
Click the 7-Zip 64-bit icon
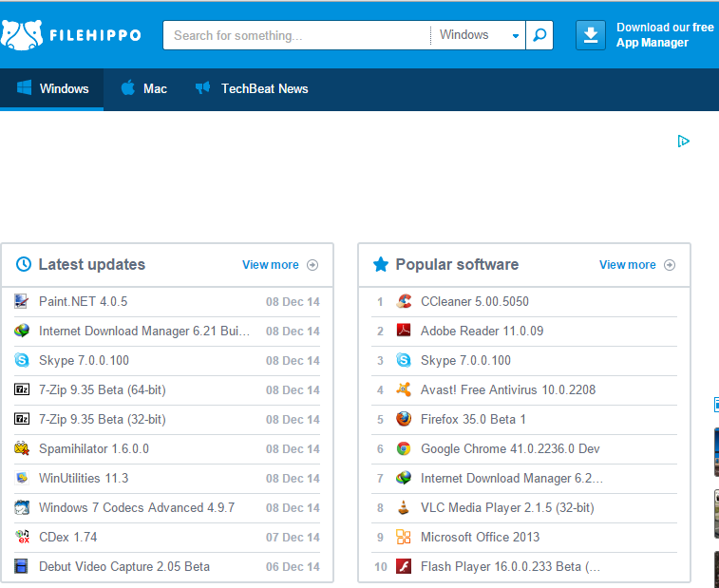point(22,389)
